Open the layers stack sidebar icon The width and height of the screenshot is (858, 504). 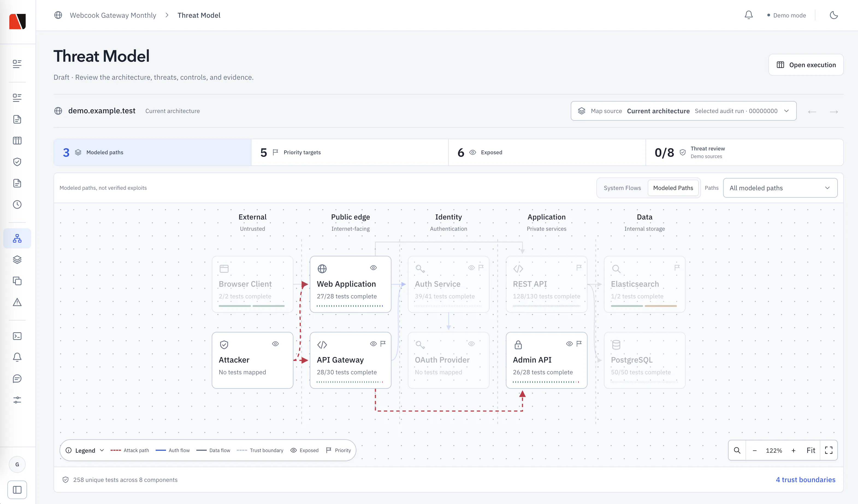pyautogui.click(x=17, y=260)
